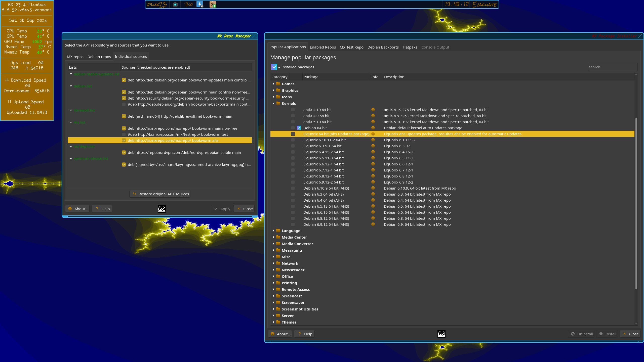This screenshot has height=362, width=644.
Task: Show info for Liquorix 64 bit ahs updates package
Action: pos(373,134)
